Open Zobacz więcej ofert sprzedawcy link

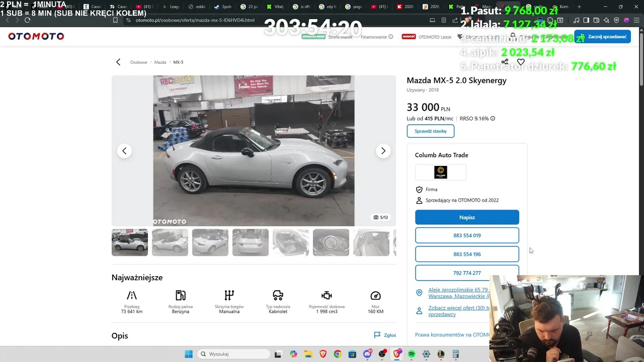pos(458,311)
